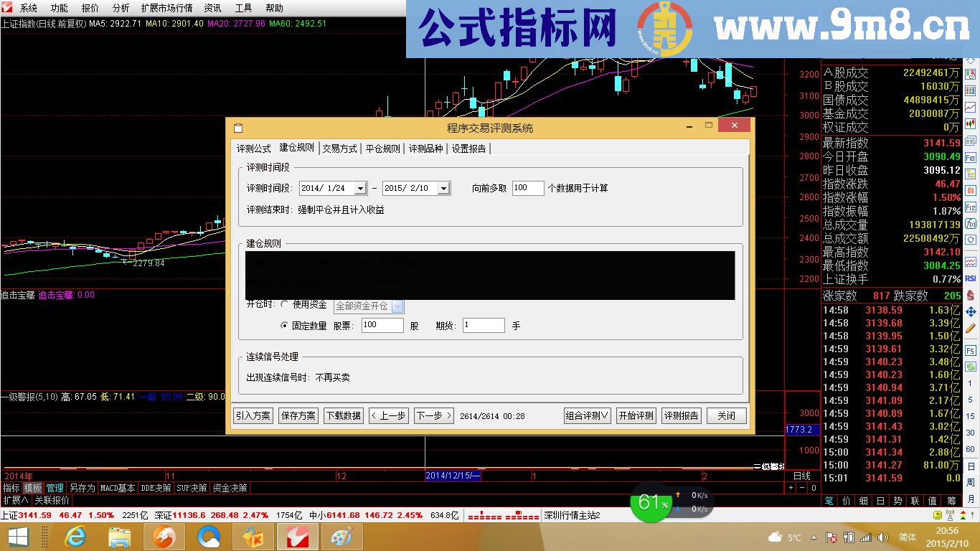Screen dimensions: 980x551
Task: Pick the blue four-arrow move icon
Action: click(971, 312)
